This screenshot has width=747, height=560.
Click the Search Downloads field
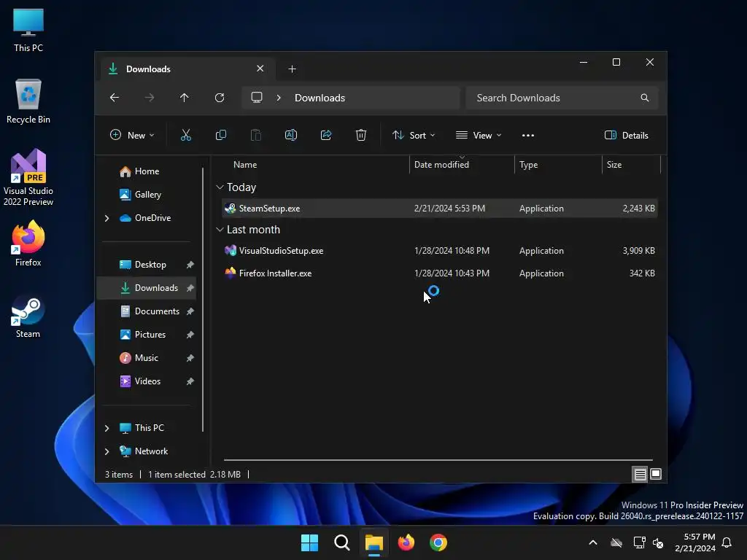[562, 98]
